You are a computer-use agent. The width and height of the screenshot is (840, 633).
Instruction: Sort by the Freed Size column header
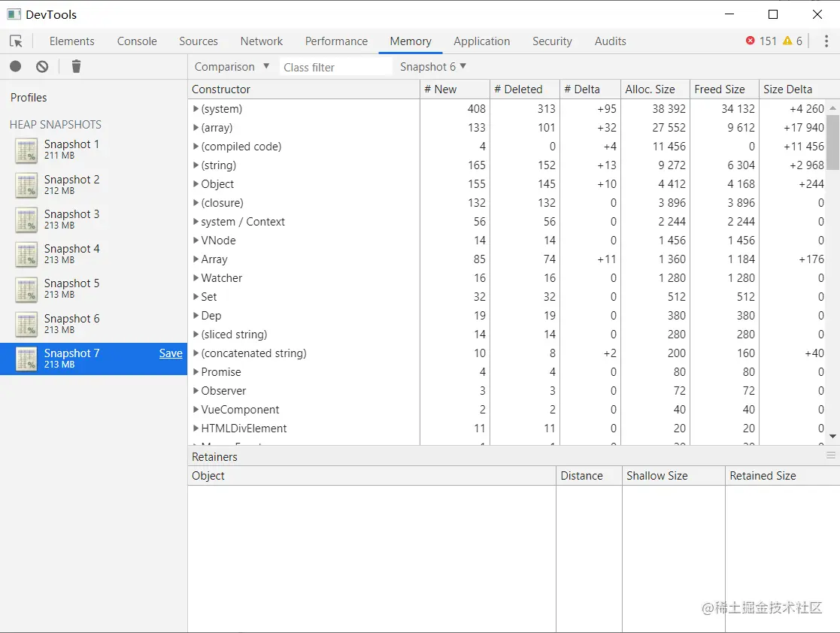point(724,89)
